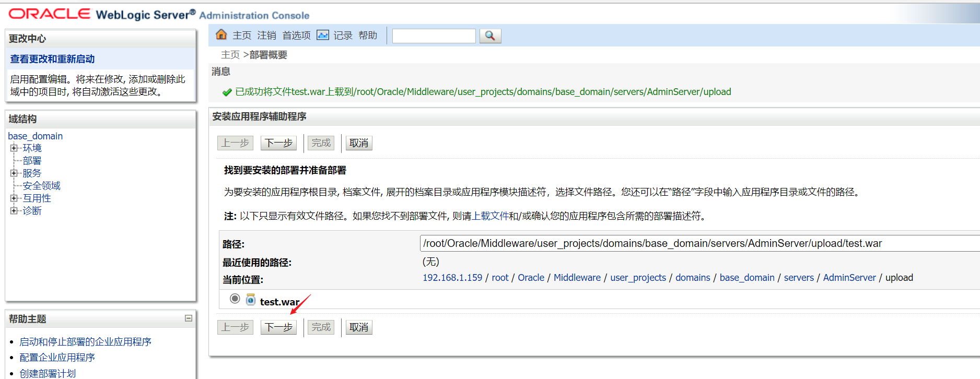
Task: Click the test.war file name
Action: [x=279, y=302]
